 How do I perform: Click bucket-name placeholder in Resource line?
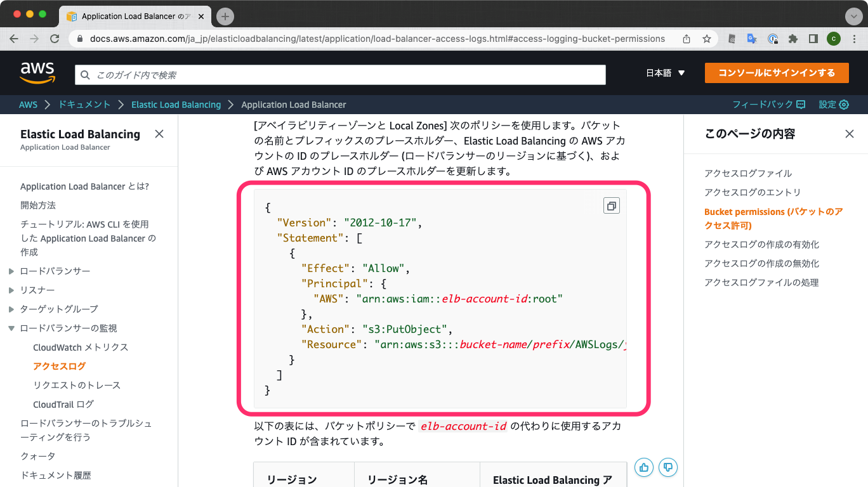pyautogui.click(x=494, y=345)
